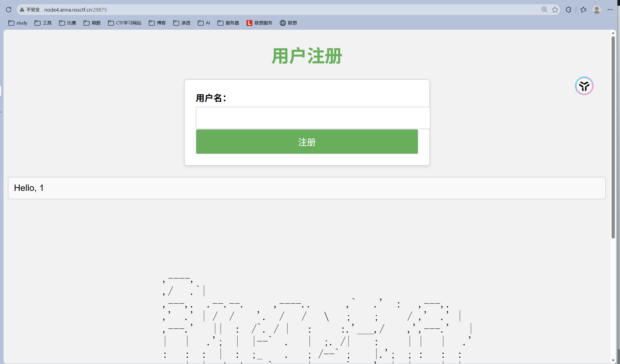Click the green 注册 button
The width and height of the screenshot is (620, 364).
click(x=307, y=142)
